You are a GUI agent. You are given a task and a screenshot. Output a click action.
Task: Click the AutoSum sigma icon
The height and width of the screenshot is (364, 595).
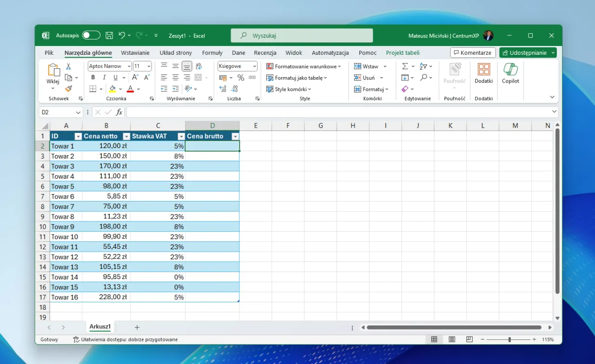click(405, 66)
